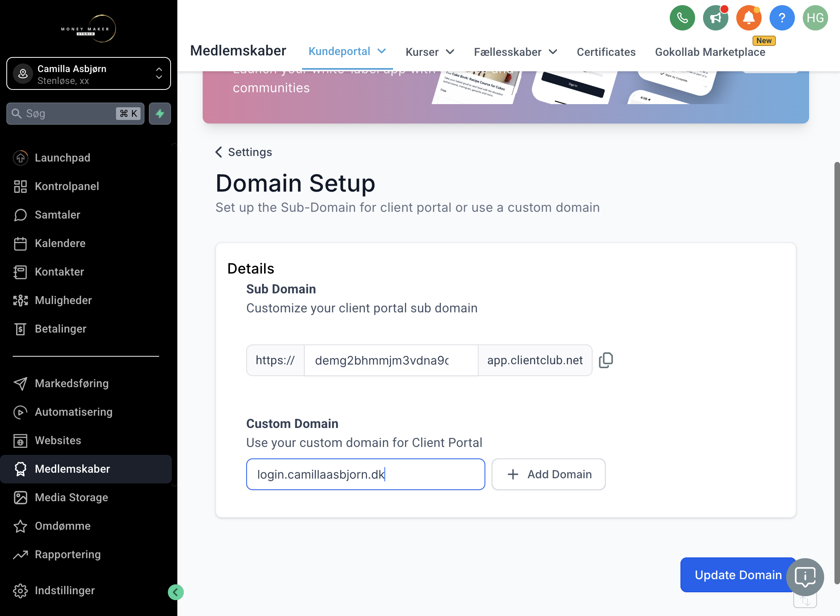Focus the Søg search field
This screenshot has height=616, width=840.
75,114
